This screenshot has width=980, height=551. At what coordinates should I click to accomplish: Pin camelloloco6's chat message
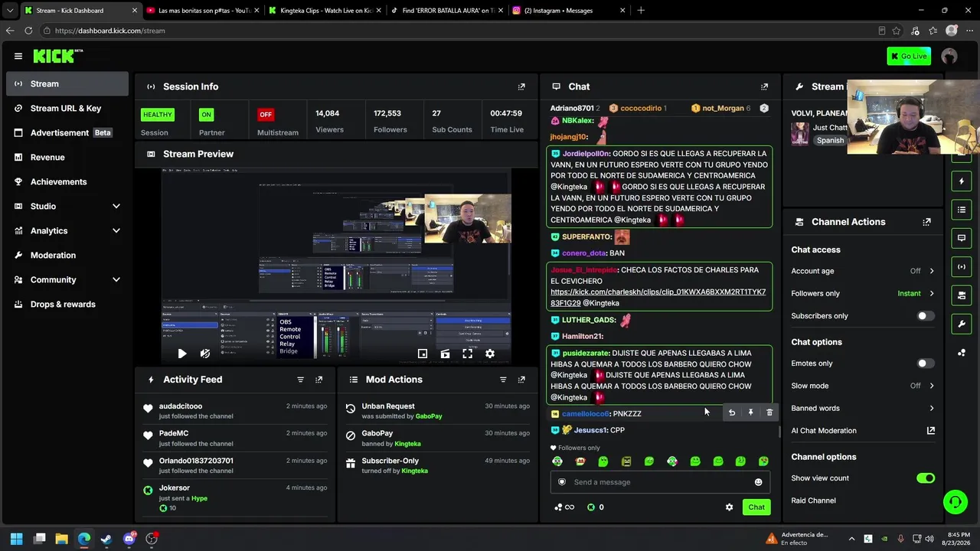point(750,412)
